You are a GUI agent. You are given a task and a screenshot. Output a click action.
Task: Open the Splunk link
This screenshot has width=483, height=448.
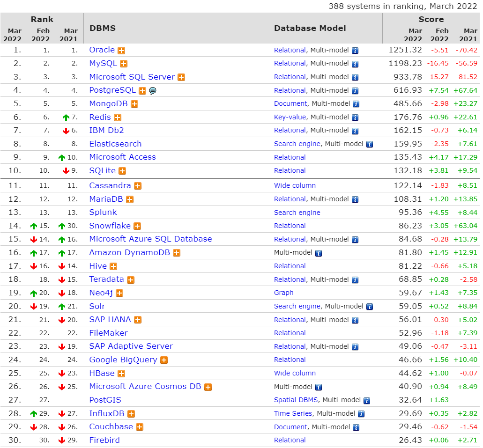(103, 213)
